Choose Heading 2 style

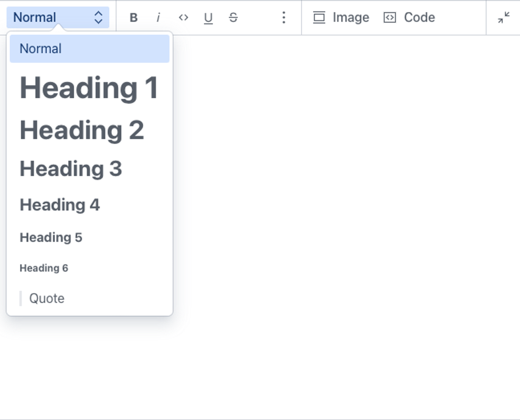pos(82,130)
